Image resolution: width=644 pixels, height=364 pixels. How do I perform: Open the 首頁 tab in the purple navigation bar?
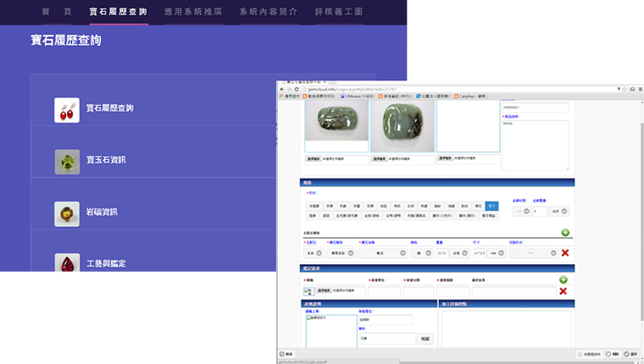click(x=57, y=12)
